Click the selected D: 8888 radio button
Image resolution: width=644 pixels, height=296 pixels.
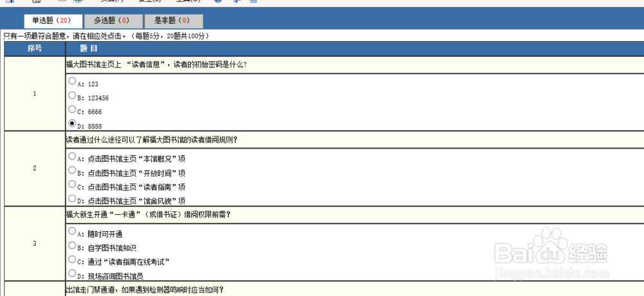(x=72, y=123)
